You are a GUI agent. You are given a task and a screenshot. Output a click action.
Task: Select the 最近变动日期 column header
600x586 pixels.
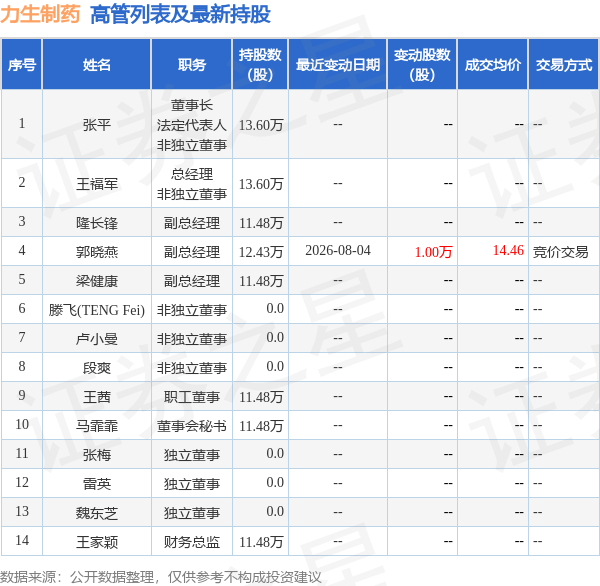click(x=338, y=65)
